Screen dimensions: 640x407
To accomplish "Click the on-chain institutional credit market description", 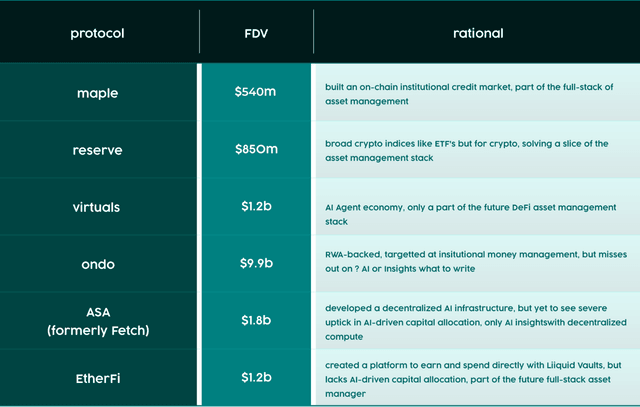I will pyautogui.click(x=467, y=94).
